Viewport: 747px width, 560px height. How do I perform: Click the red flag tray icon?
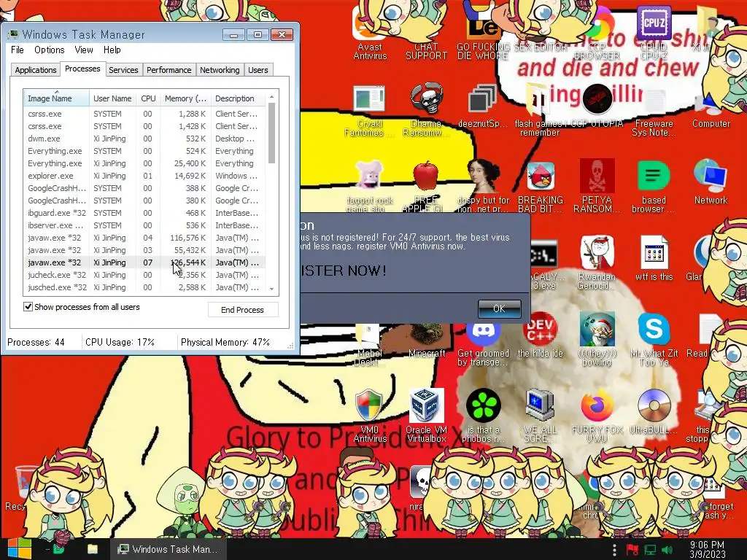point(632,550)
